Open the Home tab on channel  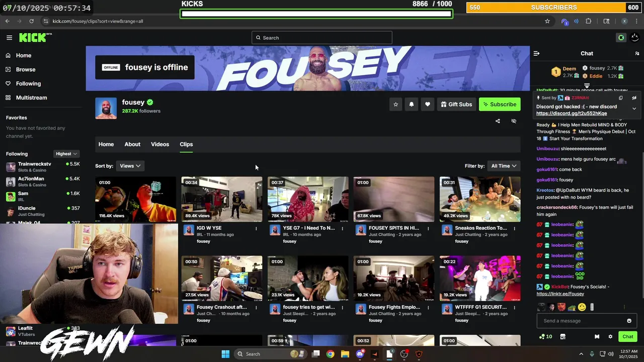pyautogui.click(x=106, y=144)
